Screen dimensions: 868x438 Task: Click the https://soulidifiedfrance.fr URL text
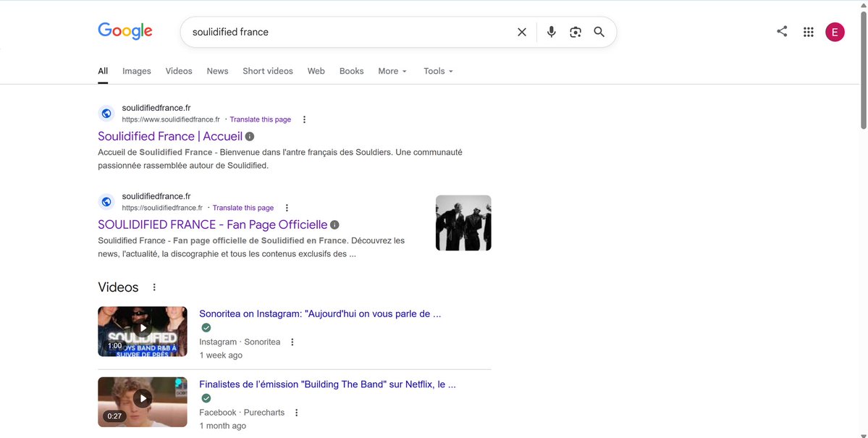[x=162, y=209]
